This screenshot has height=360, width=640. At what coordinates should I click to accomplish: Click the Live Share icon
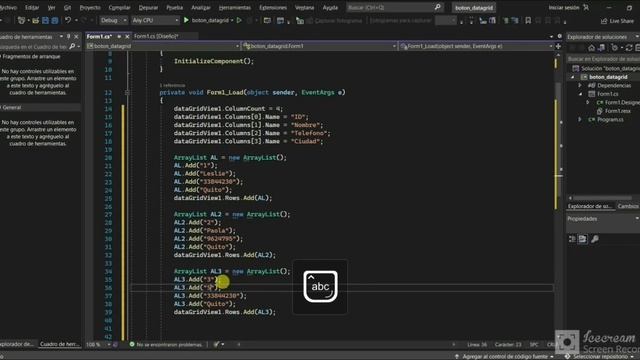point(604,21)
